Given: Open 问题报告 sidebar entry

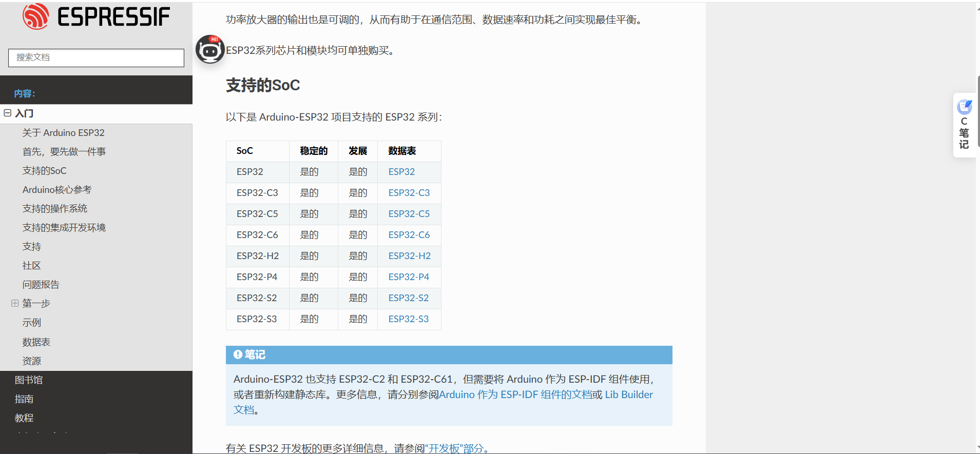Looking at the screenshot, I should 41,285.
